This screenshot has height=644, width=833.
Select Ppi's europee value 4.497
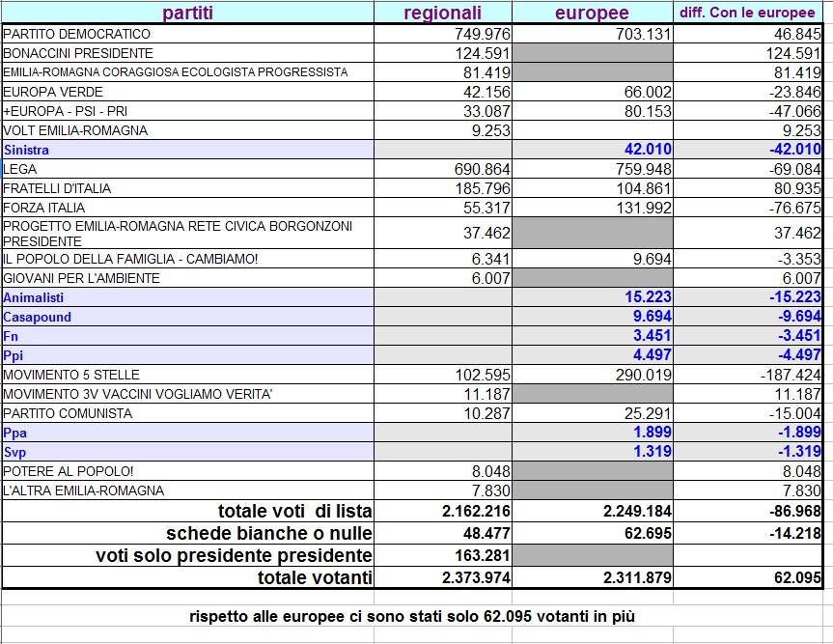tap(653, 355)
